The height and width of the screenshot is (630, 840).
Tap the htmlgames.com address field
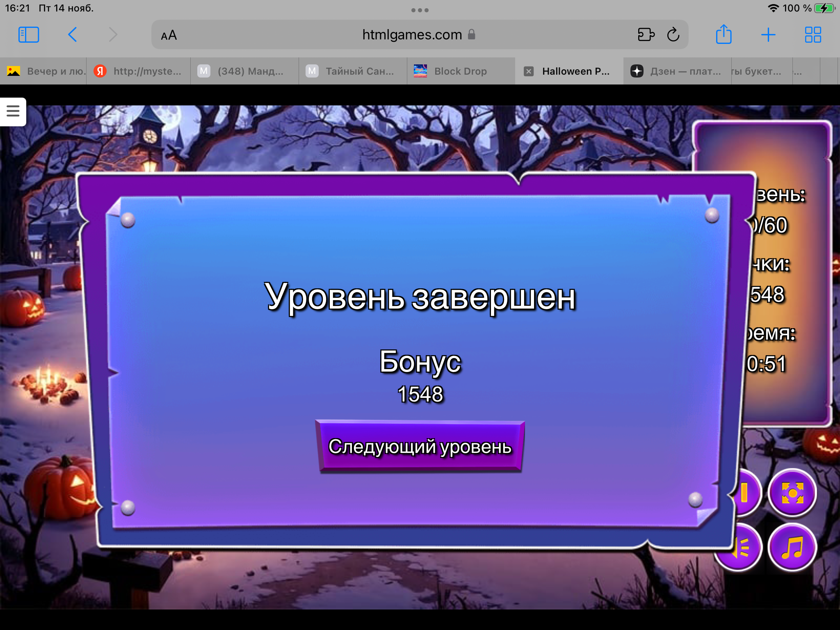(412, 35)
